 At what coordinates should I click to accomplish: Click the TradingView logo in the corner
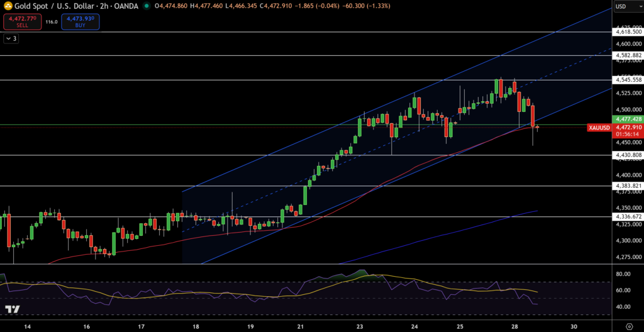click(x=13, y=309)
